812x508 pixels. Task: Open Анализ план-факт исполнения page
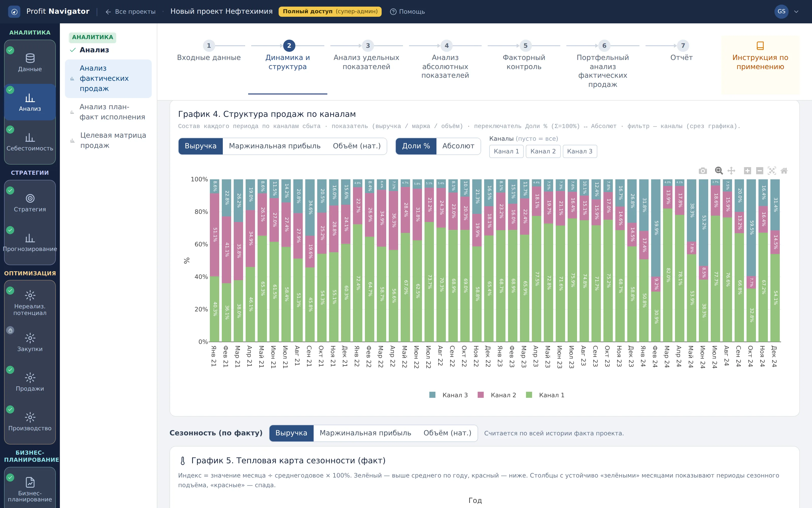pos(108,112)
